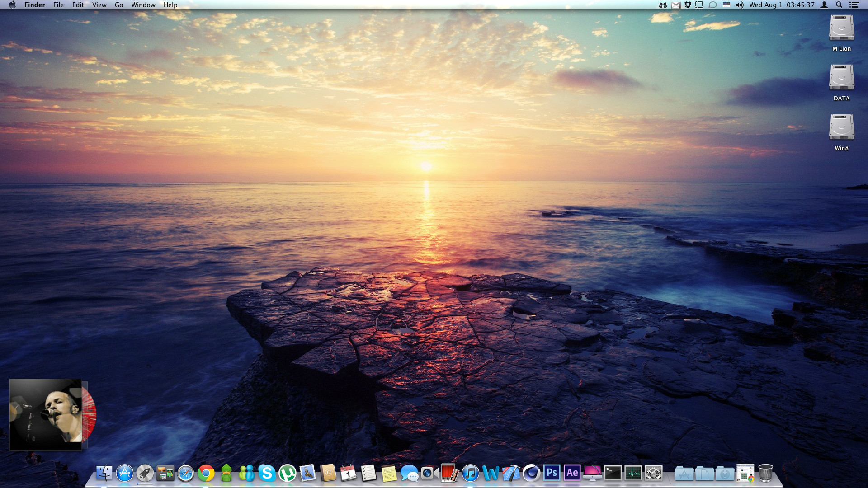Open Spotlight search magnifier
The width and height of the screenshot is (868, 488).
click(839, 5)
